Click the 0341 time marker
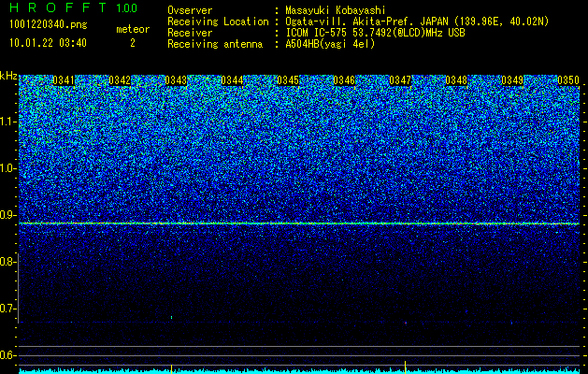The image size is (588, 374). [64, 80]
